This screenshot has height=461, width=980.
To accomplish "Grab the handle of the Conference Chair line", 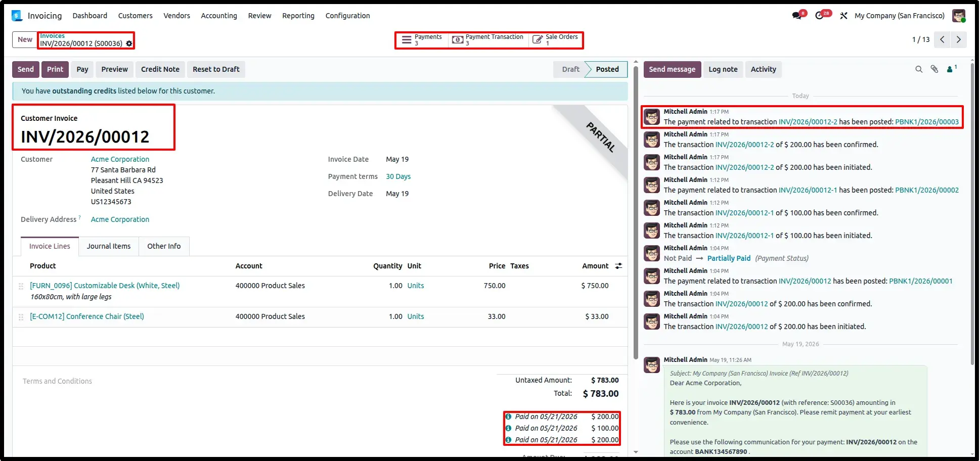I will pos(21,317).
